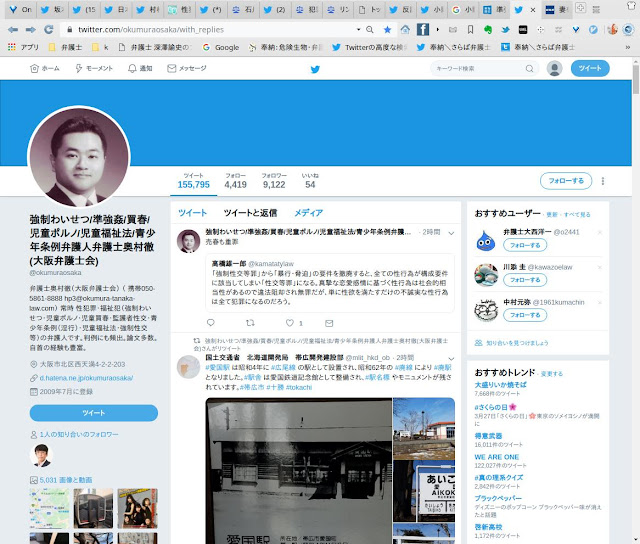Click the twitter.com address bar

[212, 29]
